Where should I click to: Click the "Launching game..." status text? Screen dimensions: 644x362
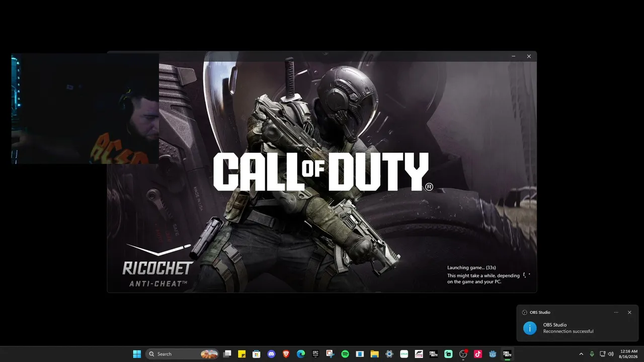[x=471, y=267]
